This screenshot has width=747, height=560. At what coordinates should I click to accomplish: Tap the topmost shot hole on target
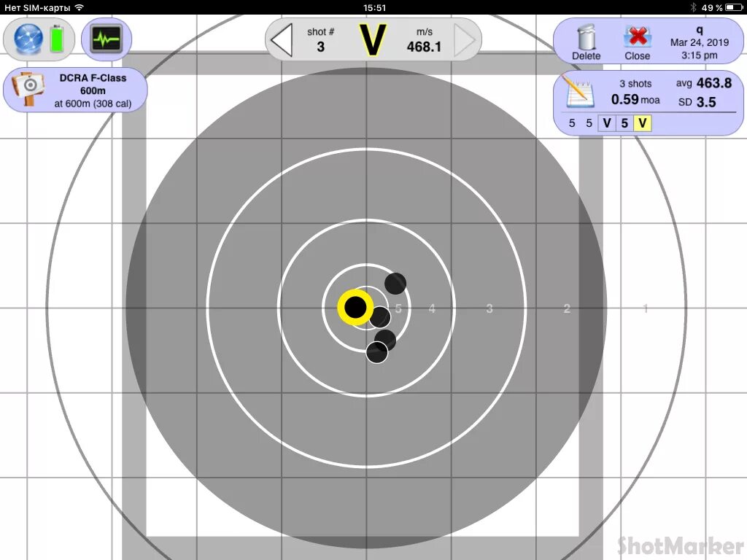(x=395, y=284)
